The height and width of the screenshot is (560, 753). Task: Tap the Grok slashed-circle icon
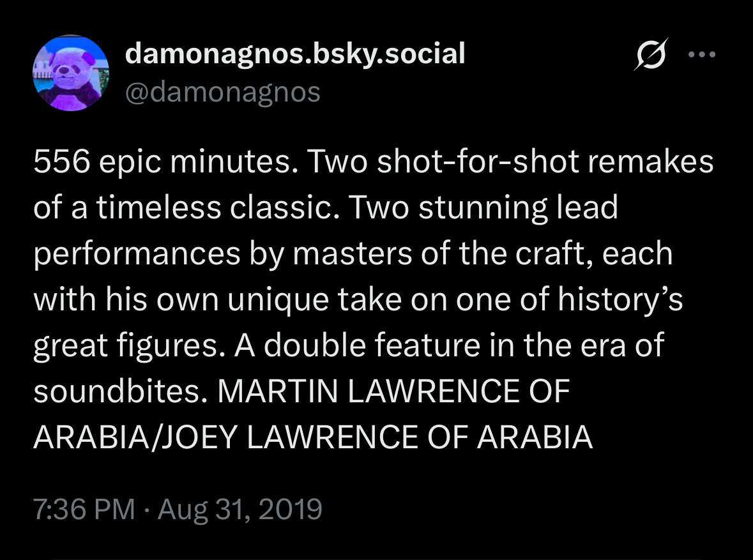[651, 54]
